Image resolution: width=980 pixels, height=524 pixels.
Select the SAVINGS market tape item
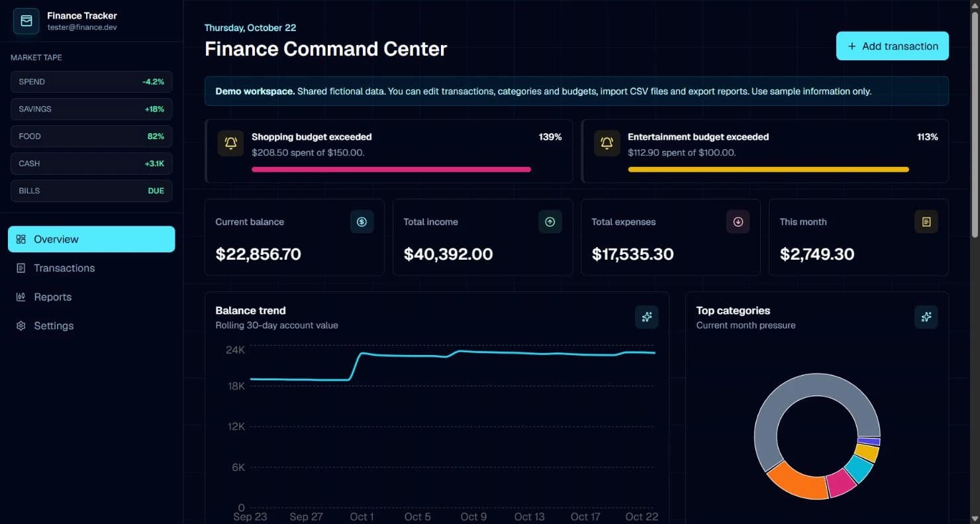click(91, 109)
